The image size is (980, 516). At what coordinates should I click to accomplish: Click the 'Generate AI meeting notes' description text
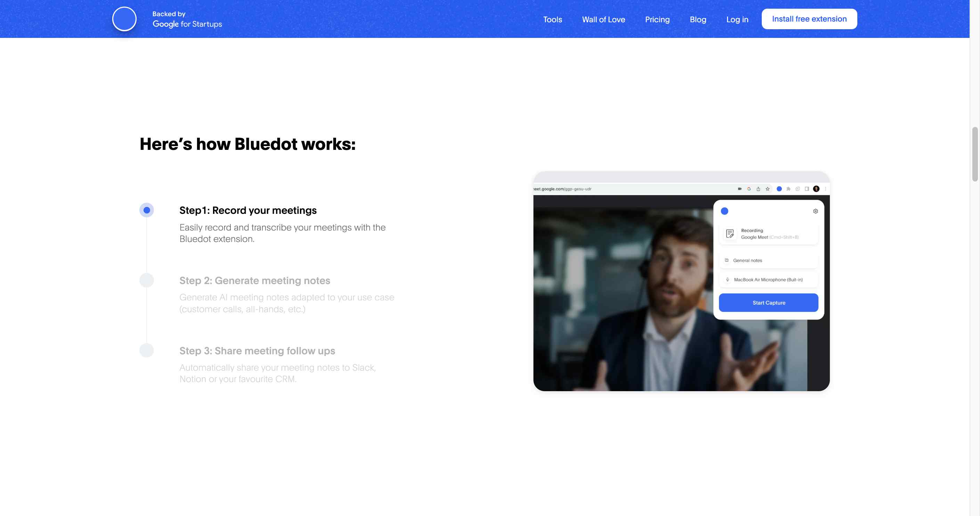pos(286,303)
